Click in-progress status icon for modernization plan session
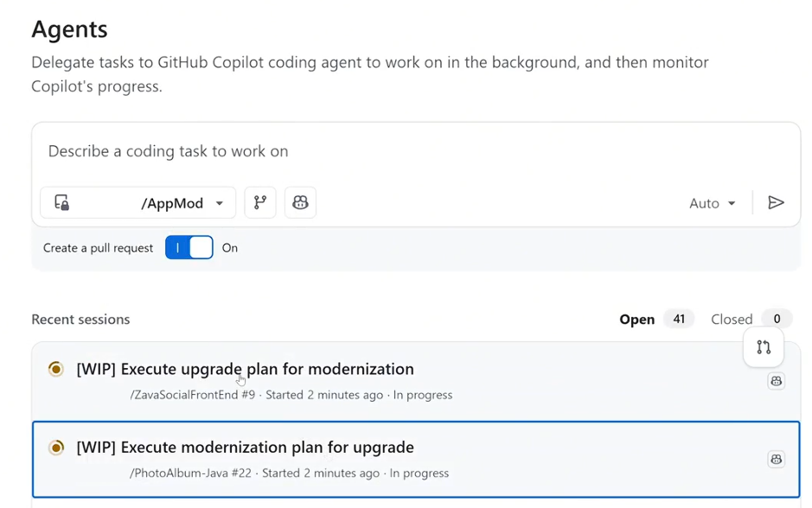812x508 pixels. [x=56, y=448]
